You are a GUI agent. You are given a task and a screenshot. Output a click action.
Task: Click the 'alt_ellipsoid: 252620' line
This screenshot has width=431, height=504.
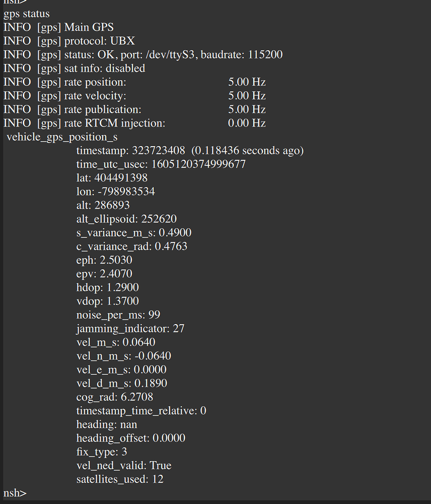click(126, 219)
